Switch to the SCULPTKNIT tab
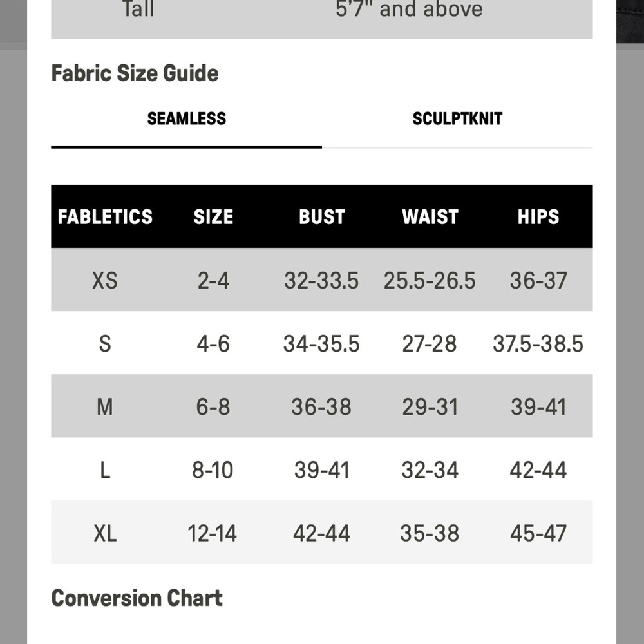This screenshot has height=644, width=644. (x=457, y=118)
